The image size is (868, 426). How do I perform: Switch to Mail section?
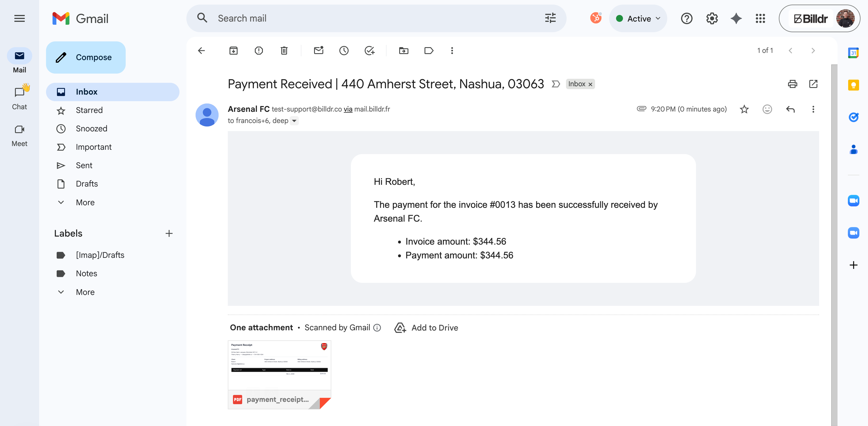[20, 61]
